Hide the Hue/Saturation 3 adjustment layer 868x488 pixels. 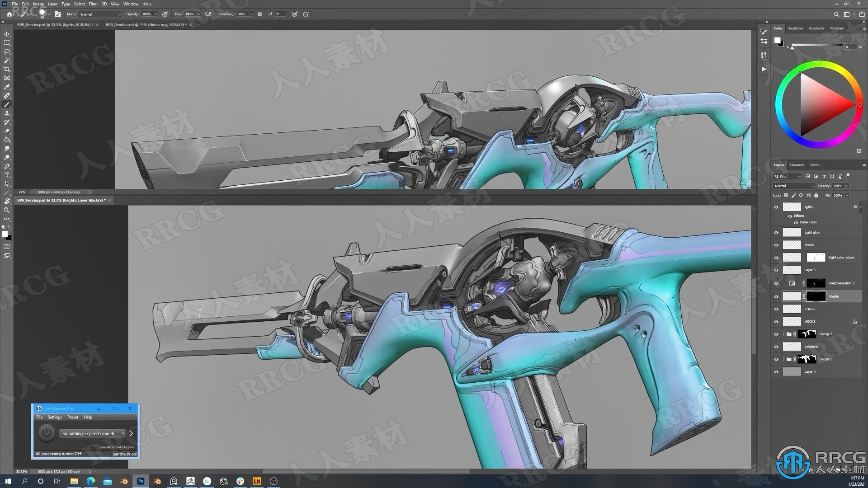point(776,283)
